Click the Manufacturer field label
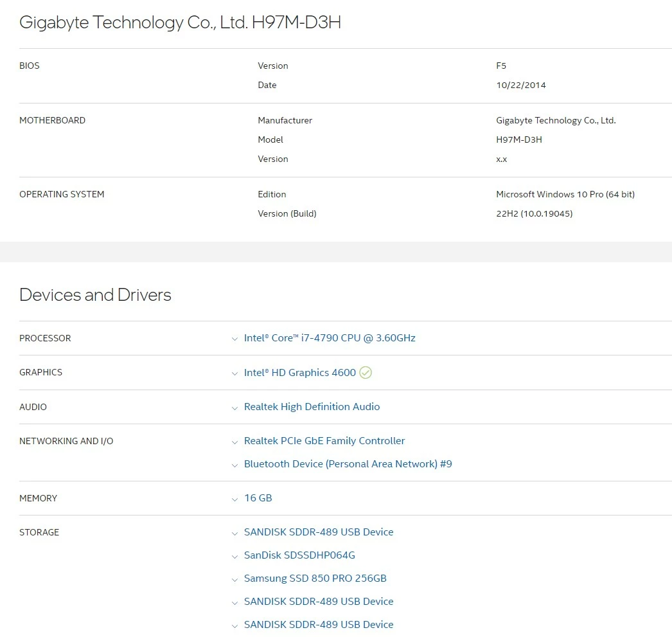This screenshot has width=672, height=637. pyautogui.click(x=285, y=120)
